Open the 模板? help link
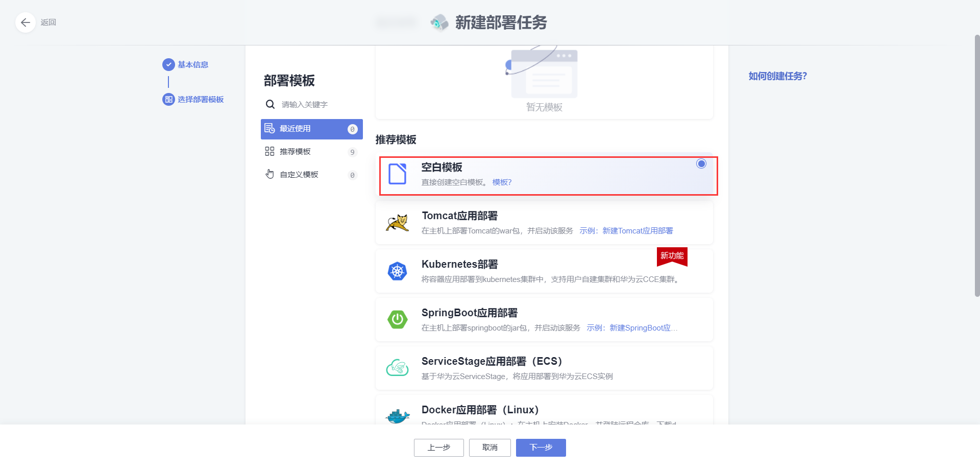This screenshot has width=980, height=470. pos(502,182)
